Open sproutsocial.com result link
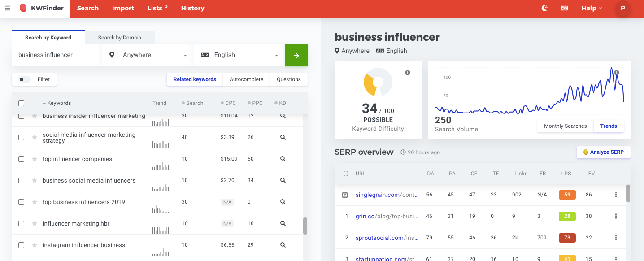The width and height of the screenshot is (644, 261). click(387, 238)
